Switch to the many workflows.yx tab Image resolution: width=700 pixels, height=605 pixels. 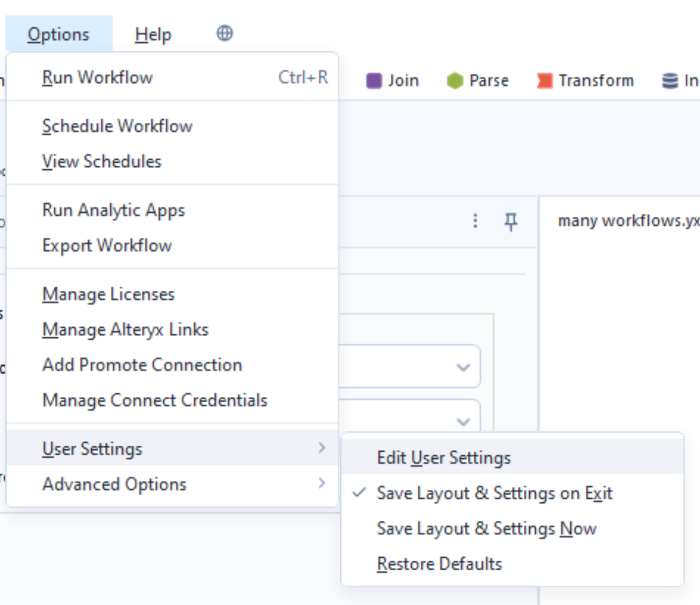tap(626, 221)
